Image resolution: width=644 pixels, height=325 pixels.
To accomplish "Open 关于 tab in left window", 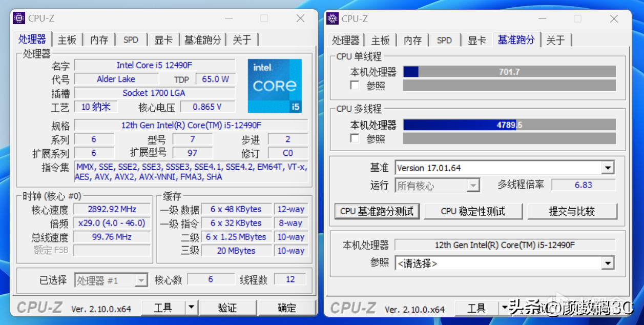I will coord(242,40).
